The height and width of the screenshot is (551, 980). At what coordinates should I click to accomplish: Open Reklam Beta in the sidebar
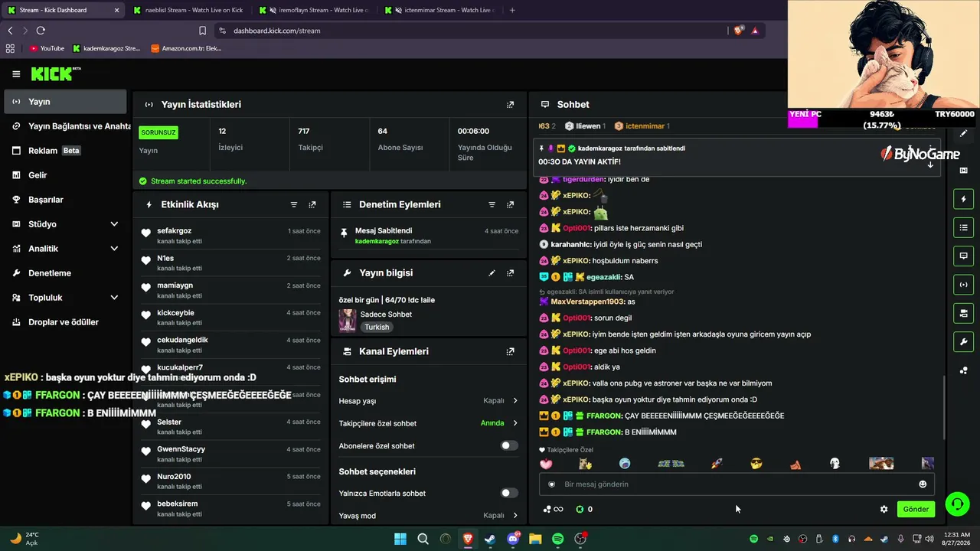pyautogui.click(x=65, y=151)
